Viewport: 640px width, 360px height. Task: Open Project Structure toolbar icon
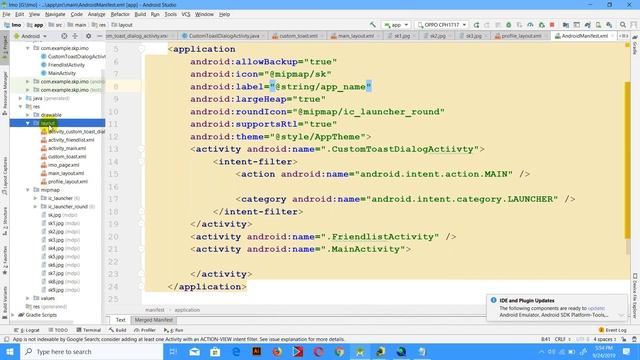(x=566, y=25)
